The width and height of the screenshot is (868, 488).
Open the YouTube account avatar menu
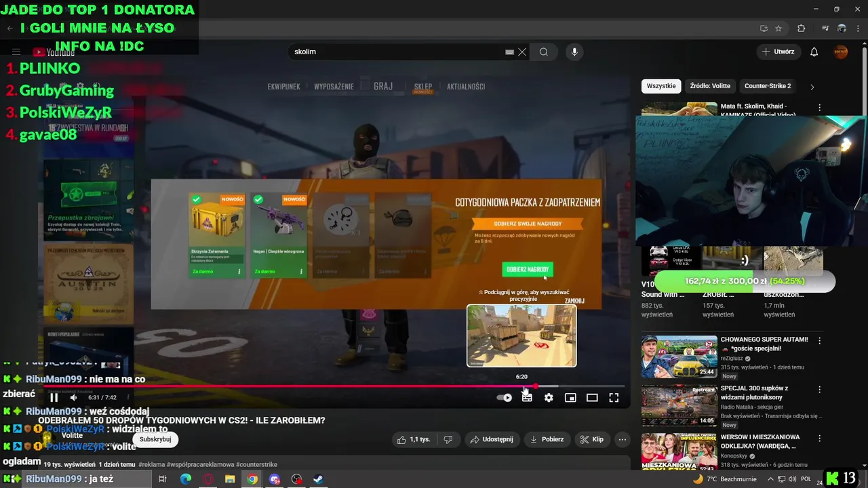coord(841,52)
